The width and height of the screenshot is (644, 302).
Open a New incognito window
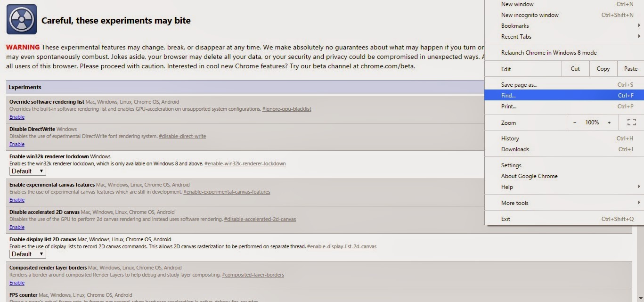coord(564,15)
